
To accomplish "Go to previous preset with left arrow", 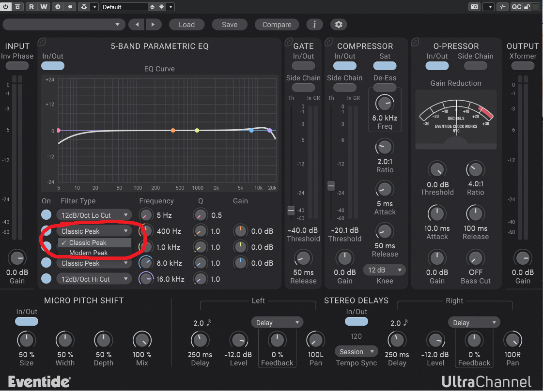I will 137,25.
